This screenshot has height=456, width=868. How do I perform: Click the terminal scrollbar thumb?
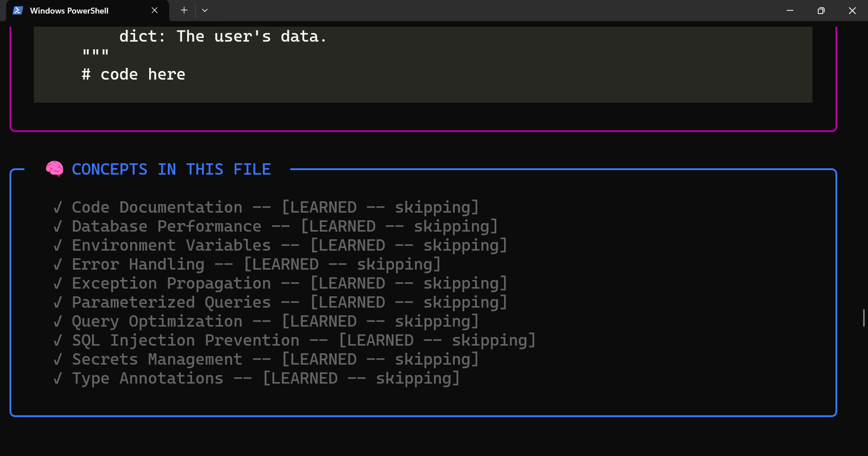[x=863, y=318]
